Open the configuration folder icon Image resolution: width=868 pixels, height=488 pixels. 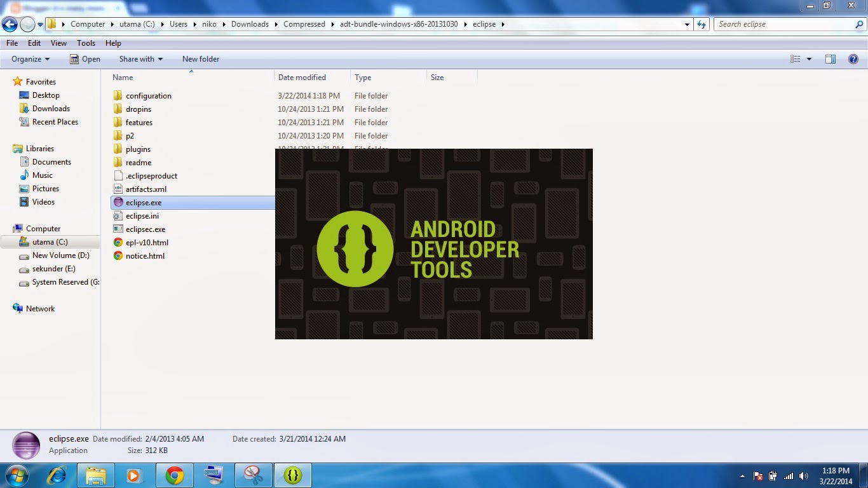118,95
